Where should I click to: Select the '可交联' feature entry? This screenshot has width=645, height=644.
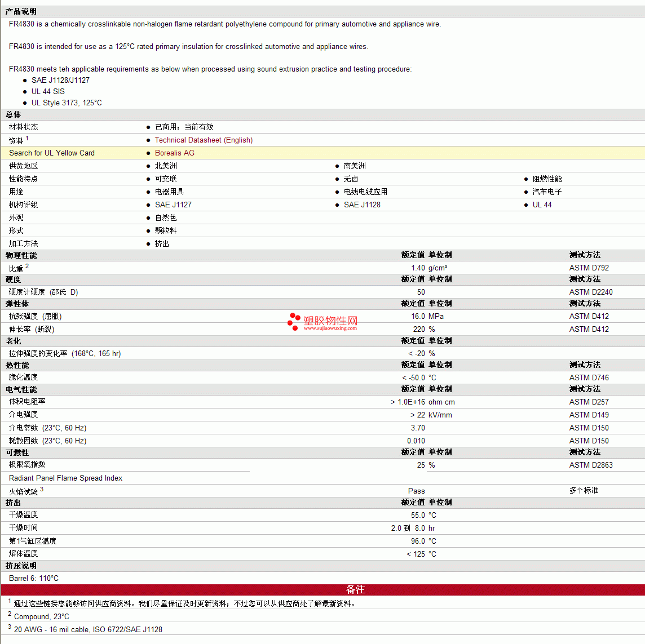pyautogui.click(x=166, y=179)
